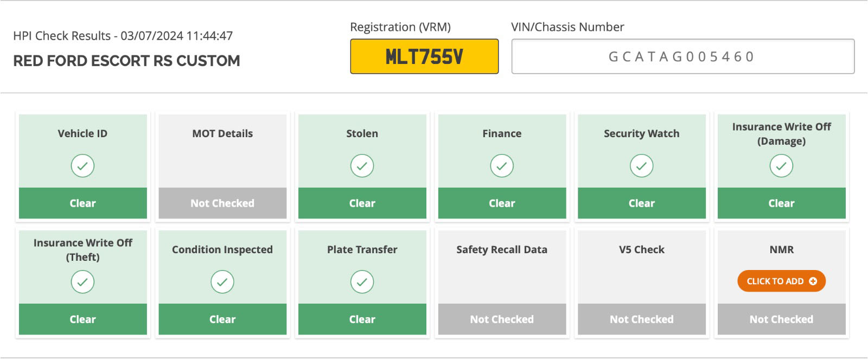Select the MLT755V registration plate
The image size is (868, 360).
(424, 56)
